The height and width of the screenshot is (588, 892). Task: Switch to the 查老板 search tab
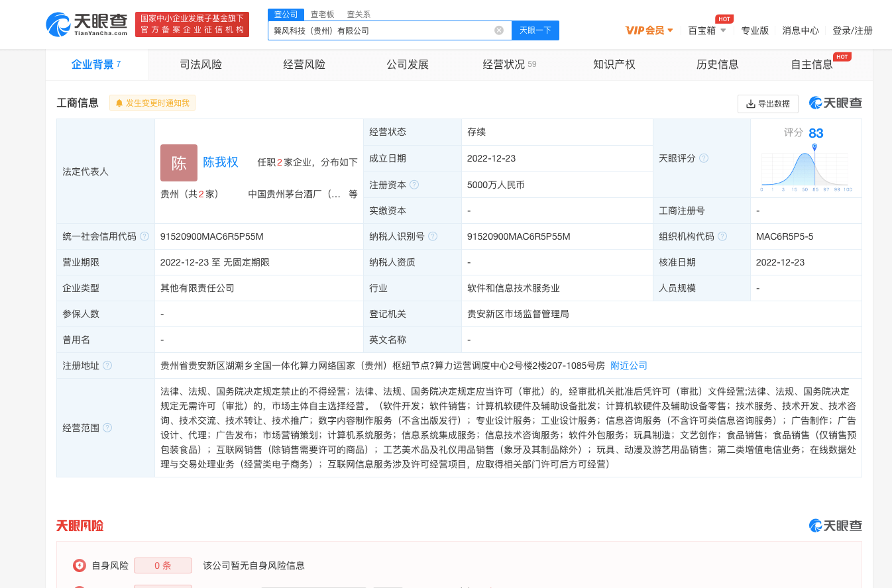[x=323, y=15]
